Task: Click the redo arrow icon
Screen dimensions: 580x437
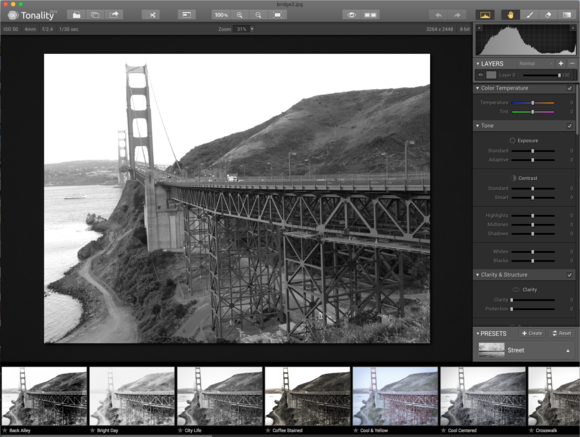Action: point(457,15)
